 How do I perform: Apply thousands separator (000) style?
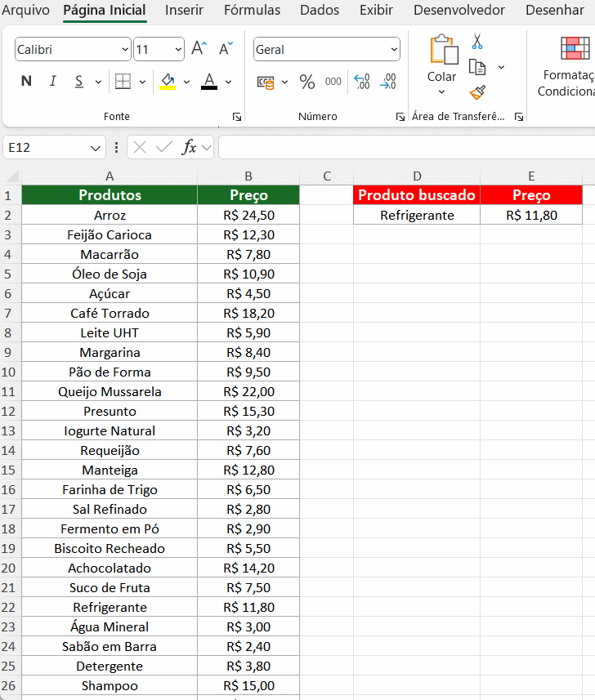[333, 82]
